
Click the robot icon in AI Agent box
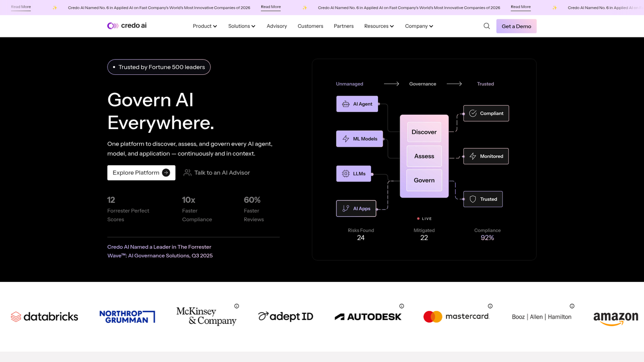click(x=346, y=104)
